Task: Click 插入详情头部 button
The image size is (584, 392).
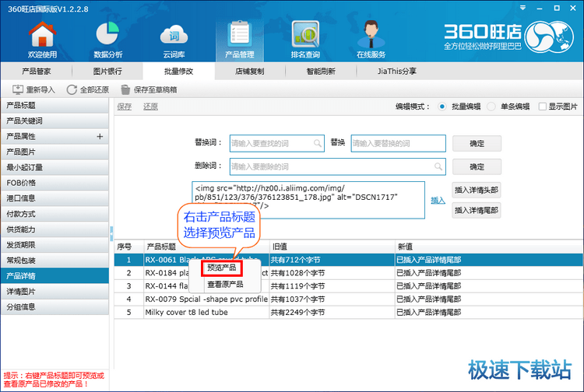Action: coord(476,190)
